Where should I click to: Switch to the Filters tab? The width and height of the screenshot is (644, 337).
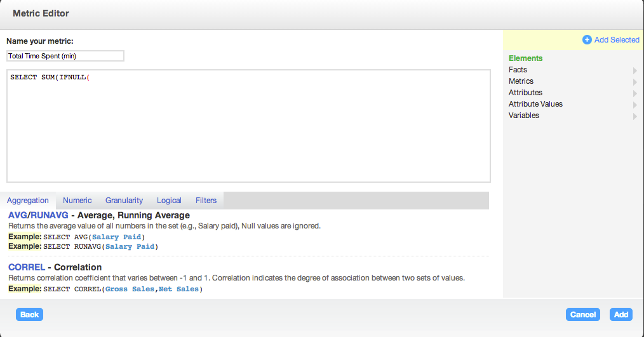(206, 201)
